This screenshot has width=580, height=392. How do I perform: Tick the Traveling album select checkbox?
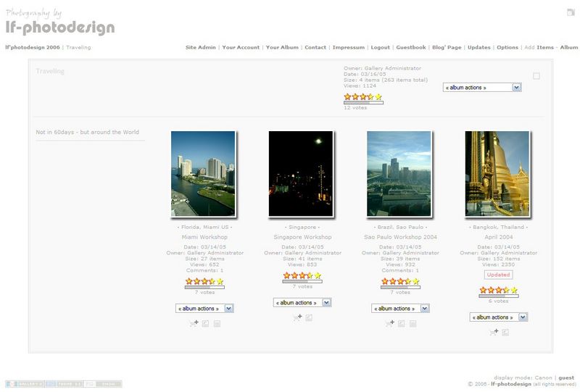(536, 76)
